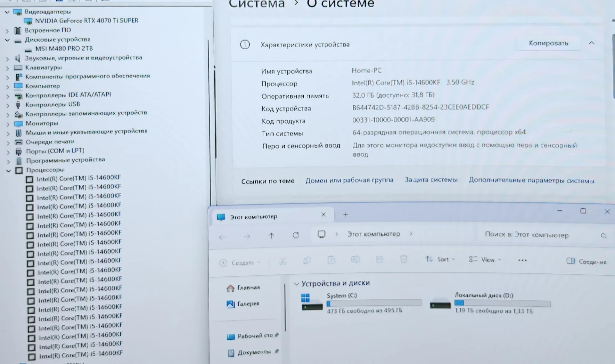Open Главная in the Explorer sidebar
Screen dimensions: 615x364
click(243, 288)
